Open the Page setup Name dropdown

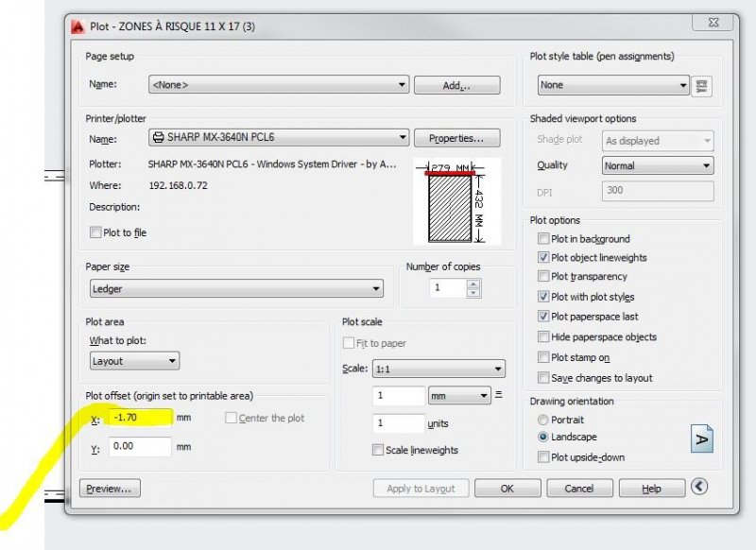coord(279,84)
